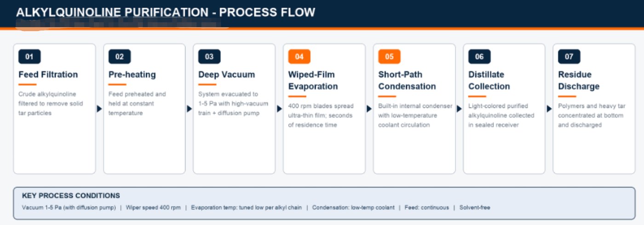Image resolution: width=644 pixels, height=225 pixels.
Task: Click the 07 step number badge
Action: pyautogui.click(x=569, y=57)
